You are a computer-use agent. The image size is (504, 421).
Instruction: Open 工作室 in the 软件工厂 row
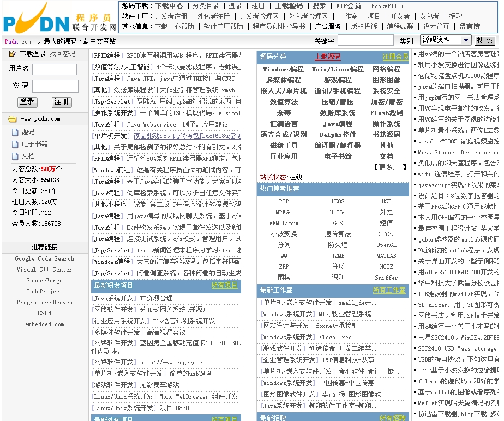(x=347, y=16)
